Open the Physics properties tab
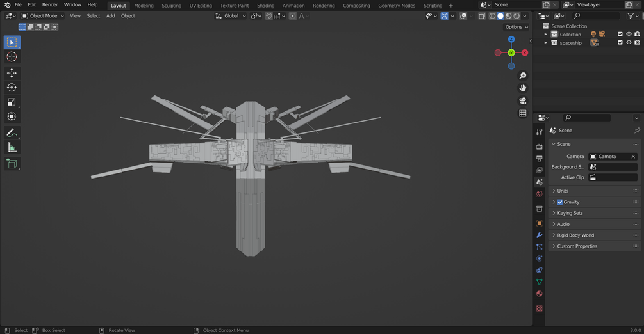 tap(540, 258)
